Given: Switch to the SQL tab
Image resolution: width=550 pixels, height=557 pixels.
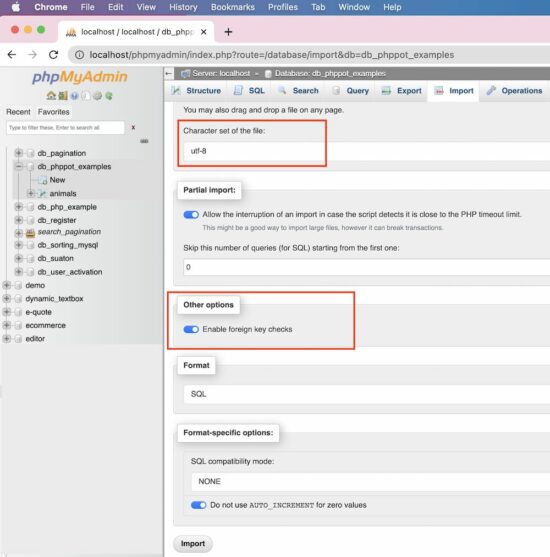Looking at the screenshot, I should pos(249,91).
